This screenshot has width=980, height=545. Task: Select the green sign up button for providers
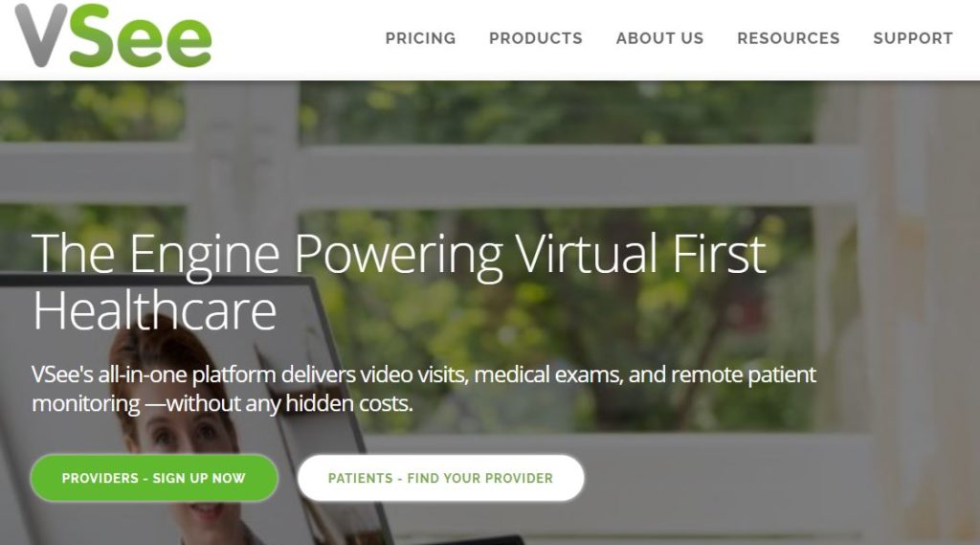(x=154, y=478)
